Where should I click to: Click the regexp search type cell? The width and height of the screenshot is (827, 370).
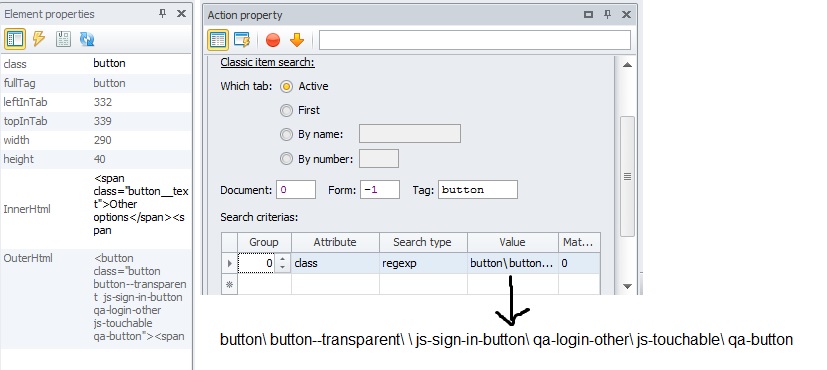point(422,263)
